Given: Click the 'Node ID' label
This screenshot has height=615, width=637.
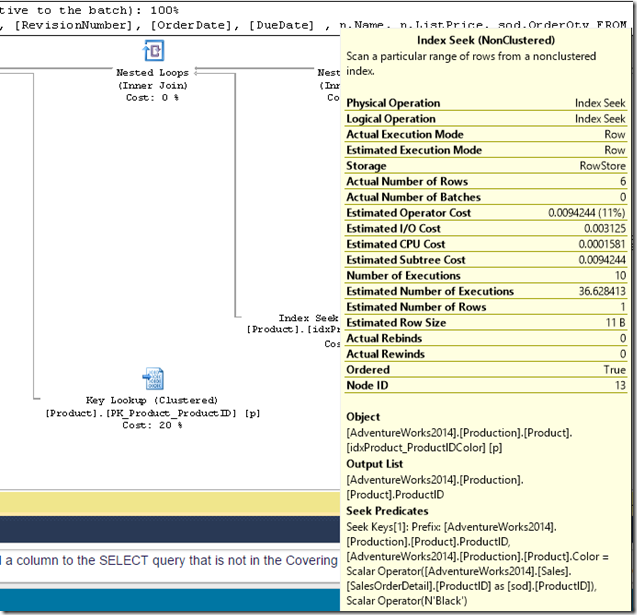Looking at the screenshot, I should tap(367, 385).
